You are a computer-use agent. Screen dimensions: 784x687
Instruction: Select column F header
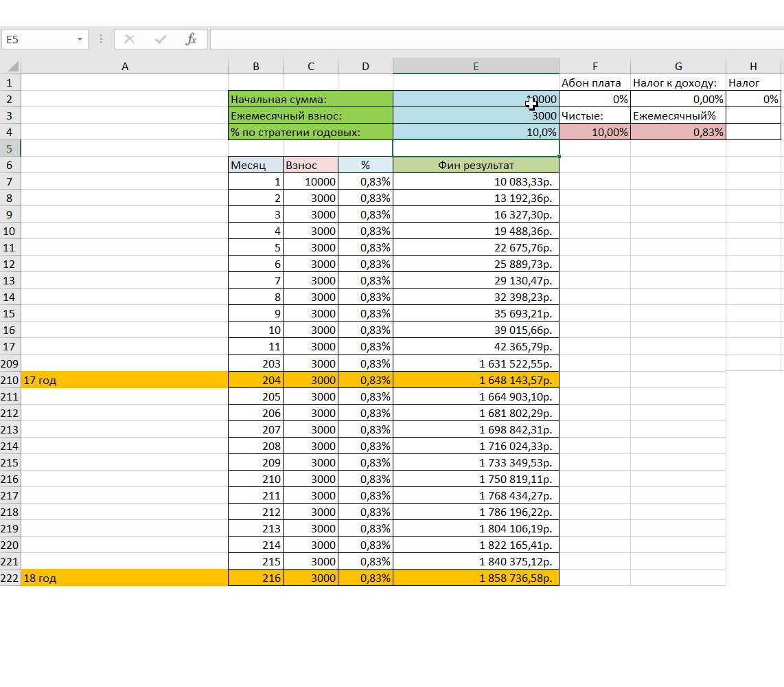pyautogui.click(x=595, y=66)
